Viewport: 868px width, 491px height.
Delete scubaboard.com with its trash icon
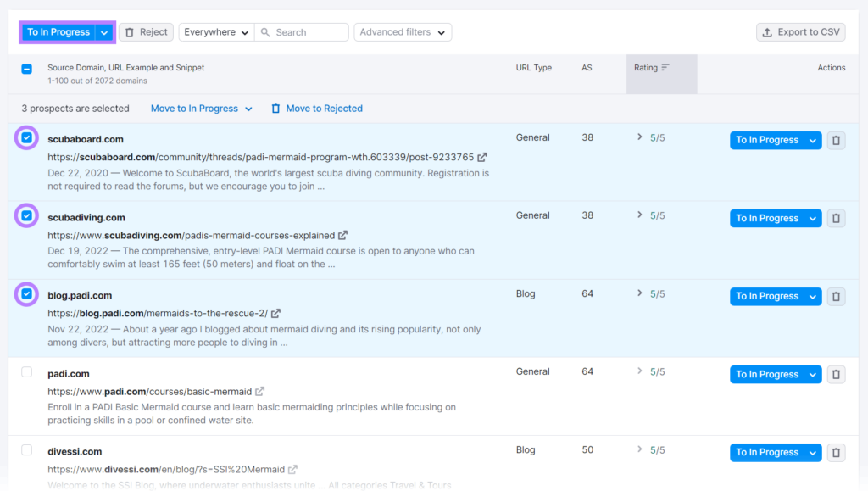click(836, 140)
